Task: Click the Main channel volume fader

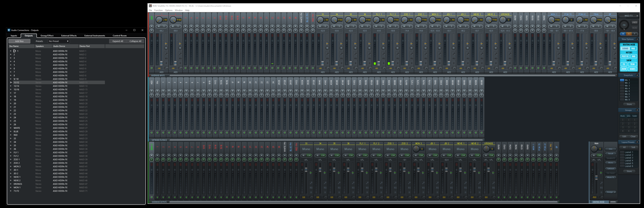Action: click(596, 178)
